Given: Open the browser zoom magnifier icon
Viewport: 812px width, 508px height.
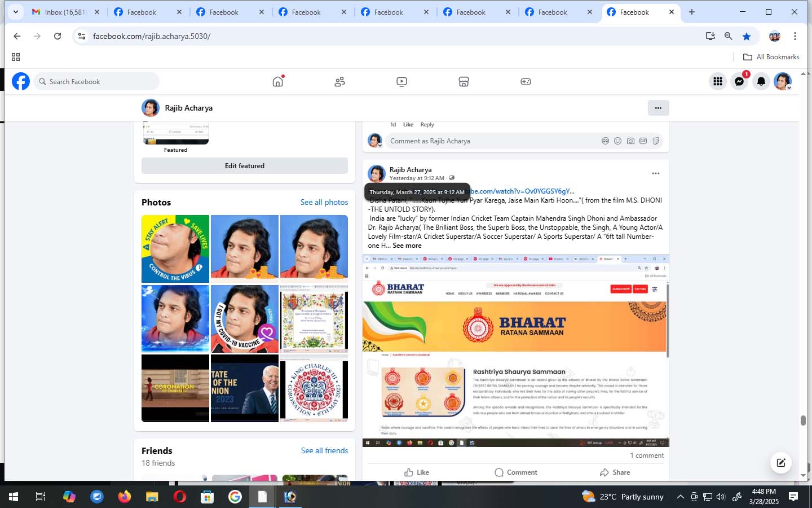Looking at the screenshot, I should pyautogui.click(x=729, y=36).
